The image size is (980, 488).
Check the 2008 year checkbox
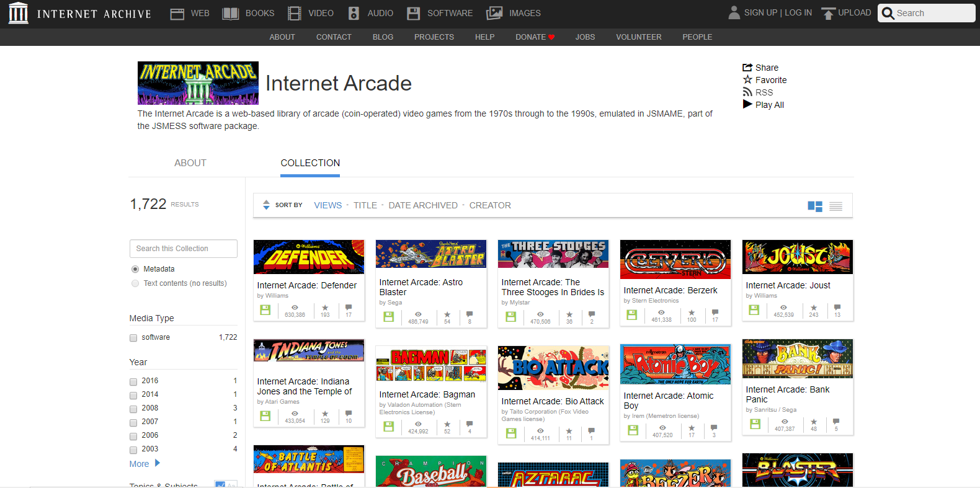[x=133, y=409]
